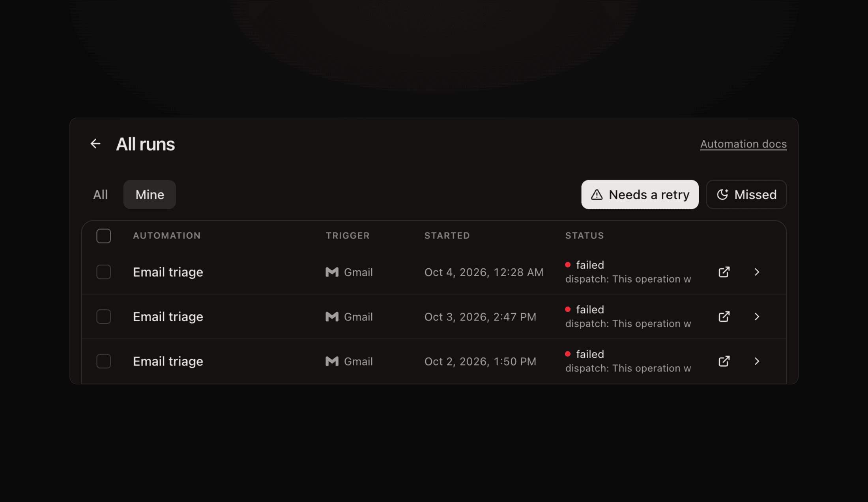Screen dimensions: 868x502
Task: Click the date Oct 2, 2026, 1:50 PM
Action: click(480, 362)
